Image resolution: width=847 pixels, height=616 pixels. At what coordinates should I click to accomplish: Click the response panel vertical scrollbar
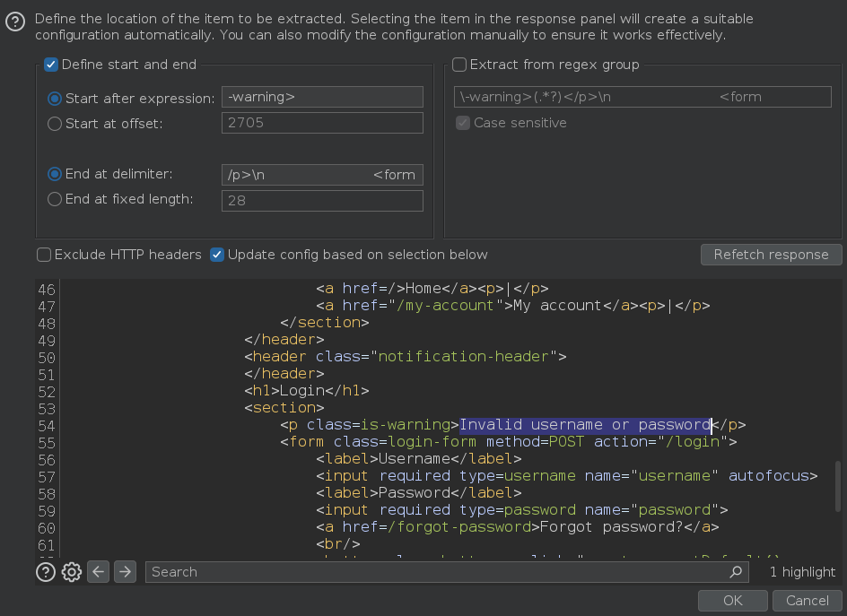click(838, 485)
